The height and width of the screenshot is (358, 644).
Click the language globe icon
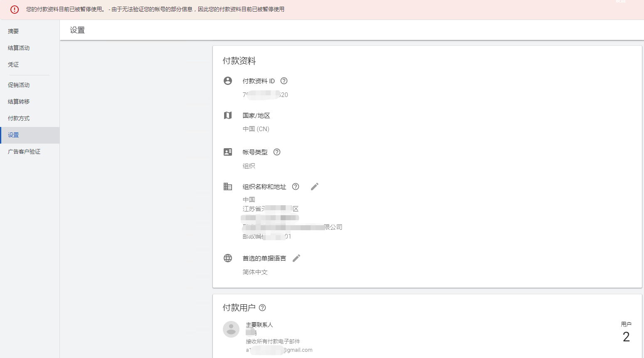228,258
